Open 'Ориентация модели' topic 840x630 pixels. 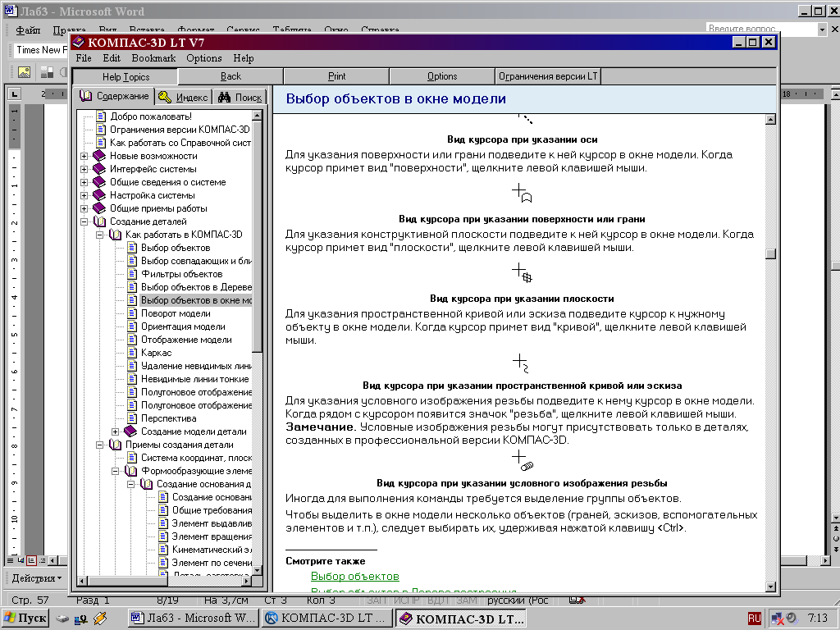point(183,326)
